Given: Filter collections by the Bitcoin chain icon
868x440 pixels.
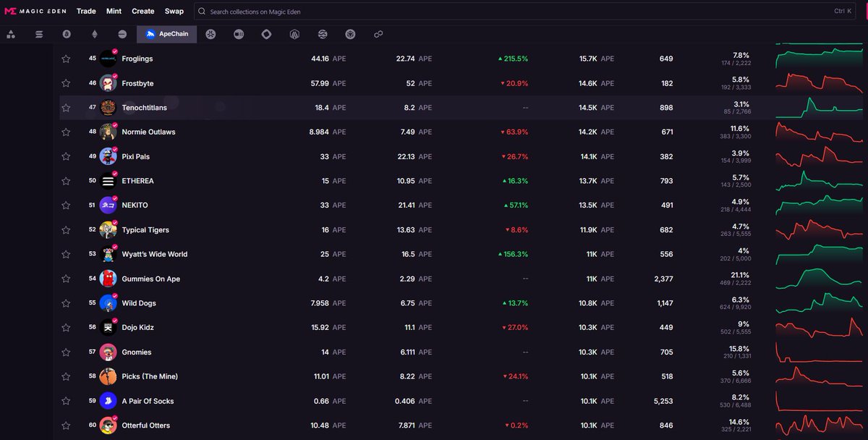Looking at the screenshot, I should [66, 34].
